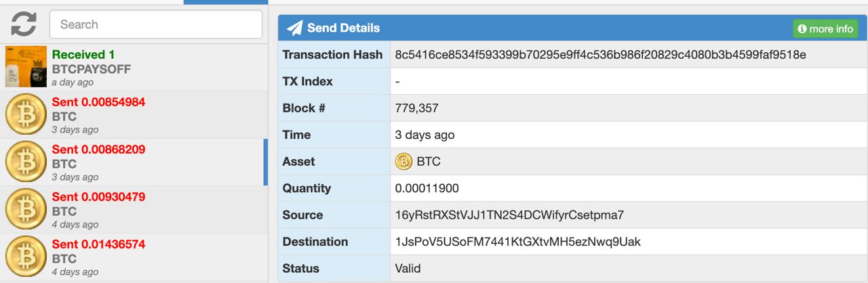Select the Received 1 BTCPAYSOFF entry
Viewport: 868px width, 283px height.
(x=134, y=68)
